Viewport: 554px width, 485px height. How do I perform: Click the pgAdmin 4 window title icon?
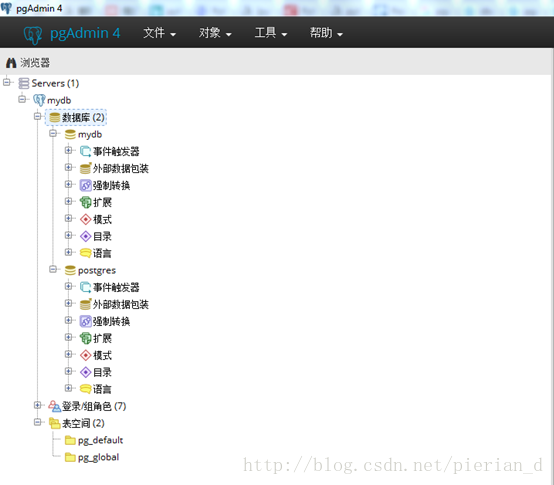click(6, 7)
